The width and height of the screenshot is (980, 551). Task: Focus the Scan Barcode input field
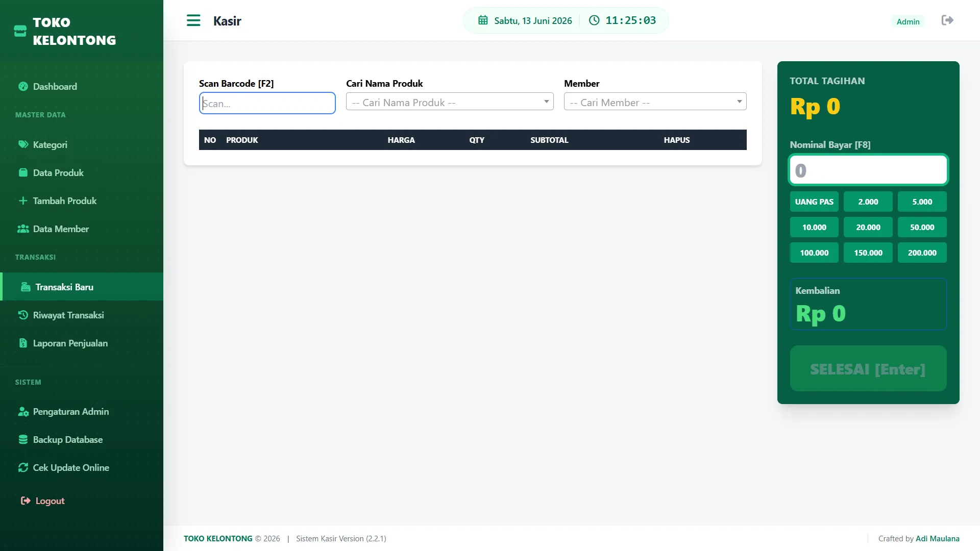pyautogui.click(x=267, y=103)
